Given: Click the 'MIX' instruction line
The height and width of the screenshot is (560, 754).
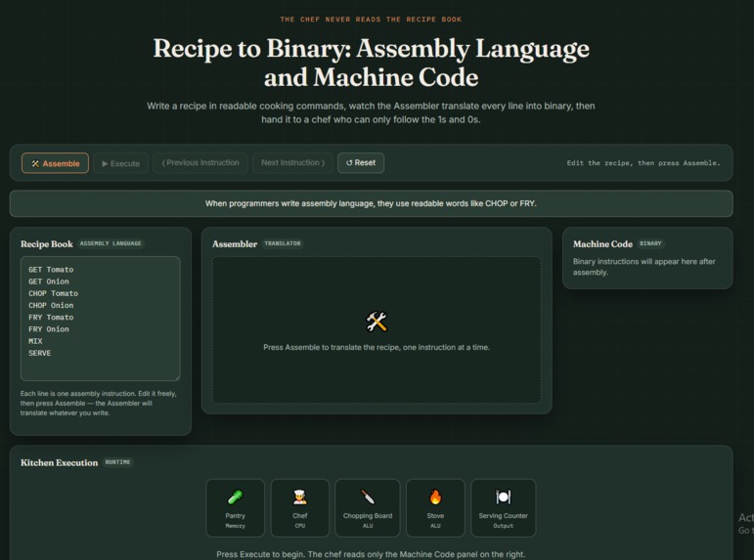Looking at the screenshot, I should point(35,341).
